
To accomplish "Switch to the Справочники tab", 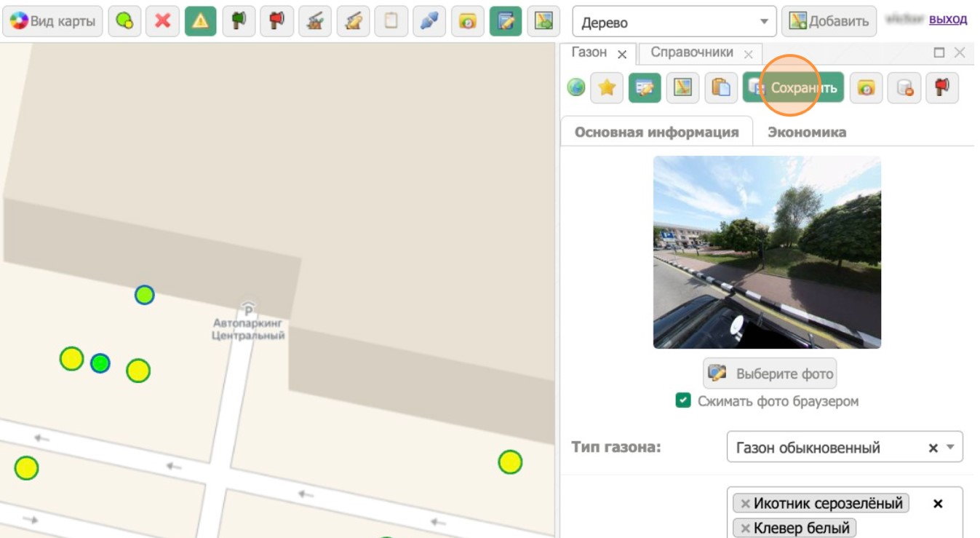I will coord(692,53).
